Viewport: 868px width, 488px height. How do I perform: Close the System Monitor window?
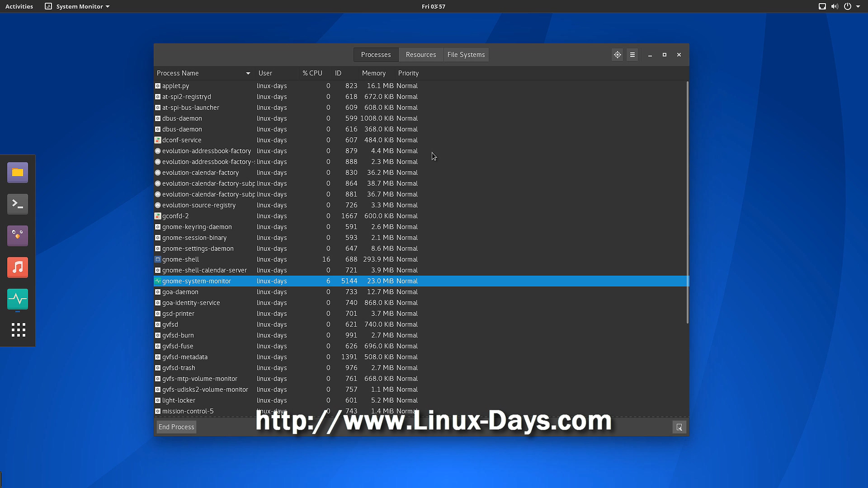click(679, 55)
